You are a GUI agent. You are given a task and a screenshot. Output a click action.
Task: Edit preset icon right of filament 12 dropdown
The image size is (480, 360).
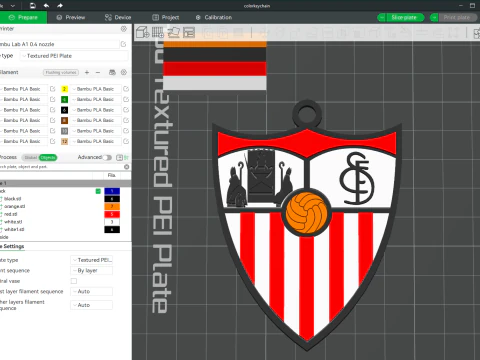click(x=126, y=141)
